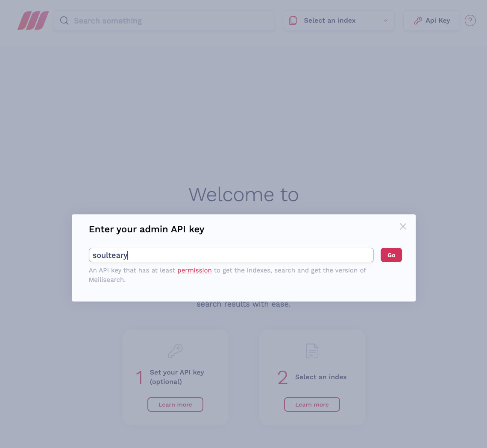Click the Meilisearch logo
Screen dimensions: 487x448
tap(33, 20)
